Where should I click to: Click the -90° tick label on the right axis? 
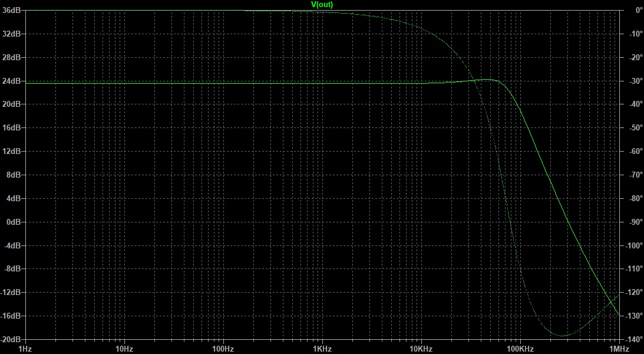pyautogui.click(x=633, y=222)
